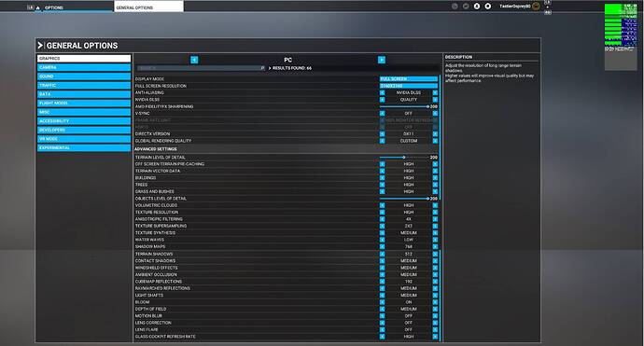Screen dimensions: 644x346
Task: Open Developers settings category
Action: tap(84, 131)
